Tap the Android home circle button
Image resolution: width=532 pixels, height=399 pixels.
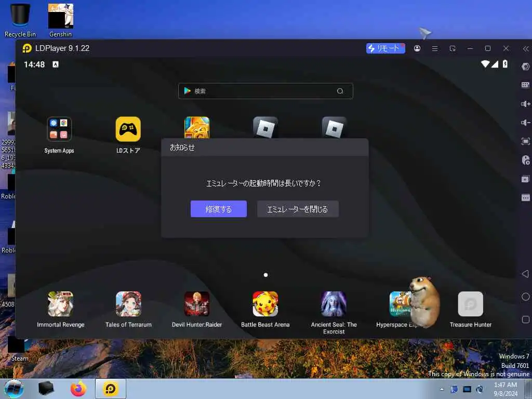pyautogui.click(x=526, y=297)
